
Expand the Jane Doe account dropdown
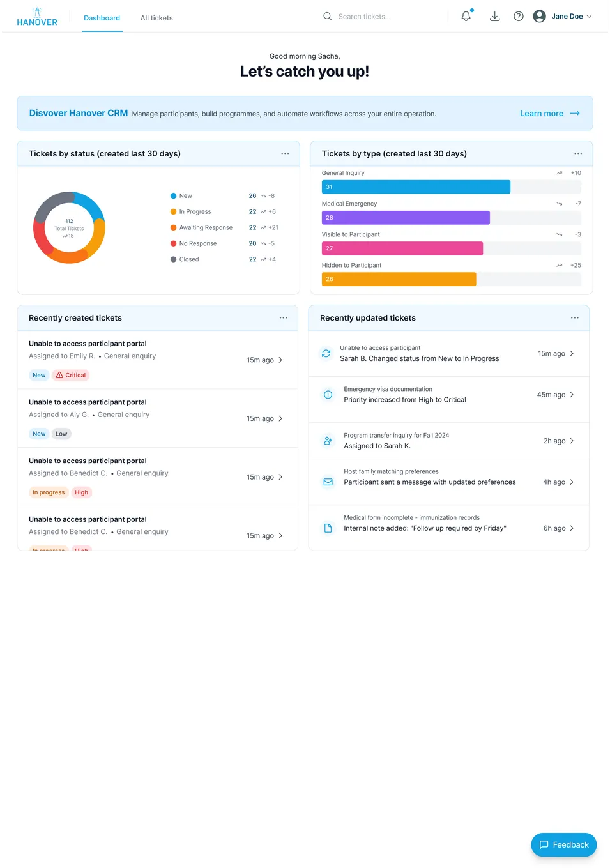coord(589,17)
